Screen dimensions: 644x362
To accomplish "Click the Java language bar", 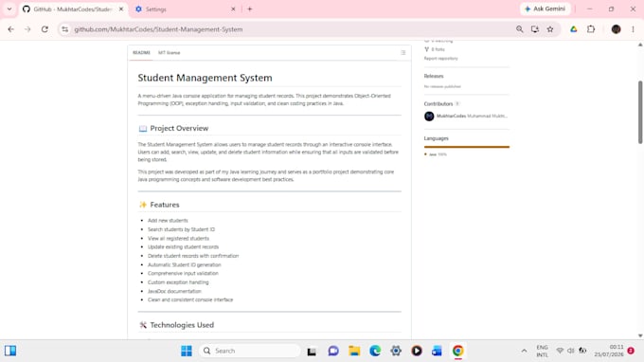I will tap(467, 147).
